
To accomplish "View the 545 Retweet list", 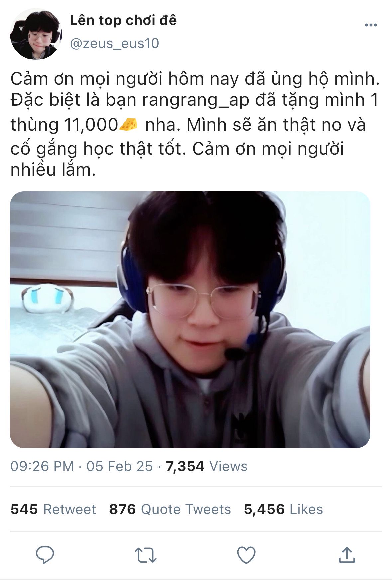I will pyautogui.click(x=53, y=509).
